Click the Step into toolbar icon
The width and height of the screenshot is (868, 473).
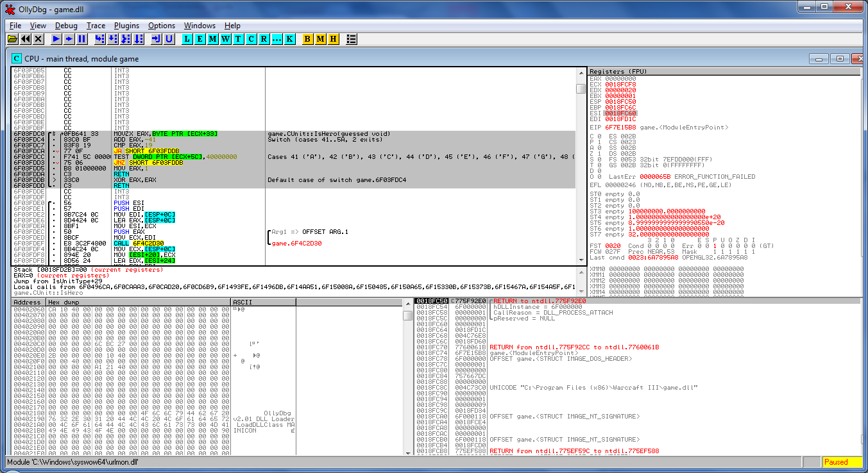click(100, 39)
